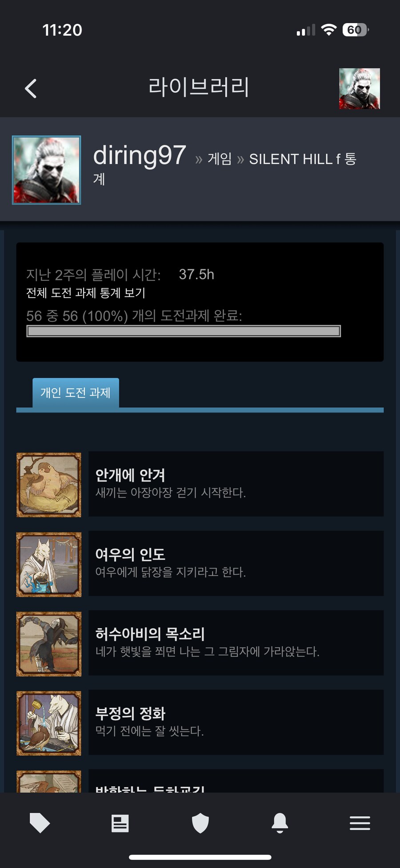Tap the large diring97 profile avatar
The width and height of the screenshot is (400, 868).
pyautogui.click(x=46, y=170)
